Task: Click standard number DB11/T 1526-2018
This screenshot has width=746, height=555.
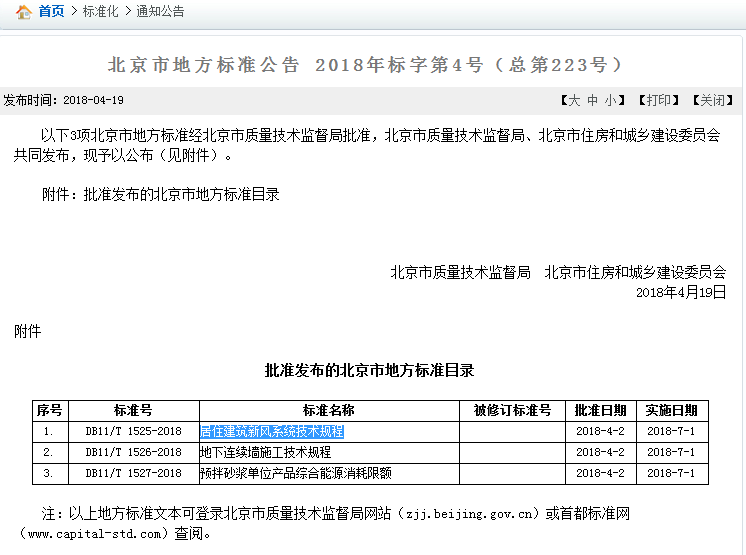Action: [133, 452]
